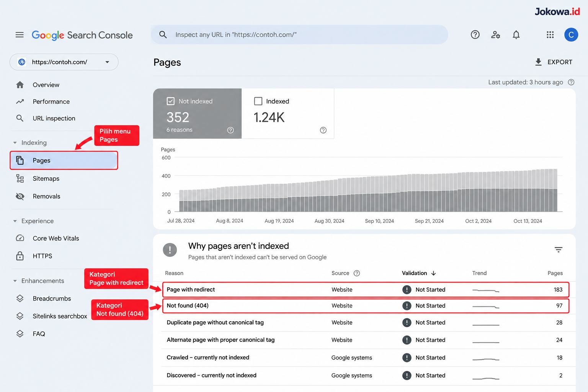Click the globe icon in property selector
Image resolution: width=588 pixels, height=392 pixels.
(22, 62)
